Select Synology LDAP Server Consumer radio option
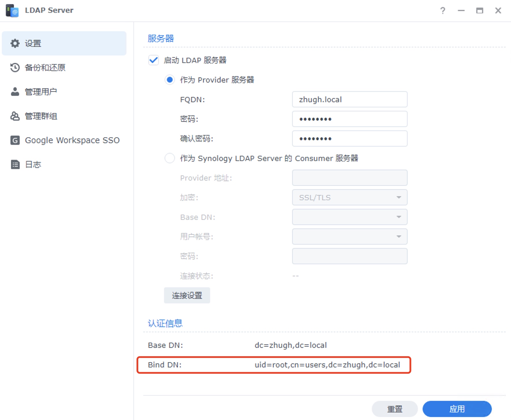Viewport: 511px width, 420px height. (170, 158)
